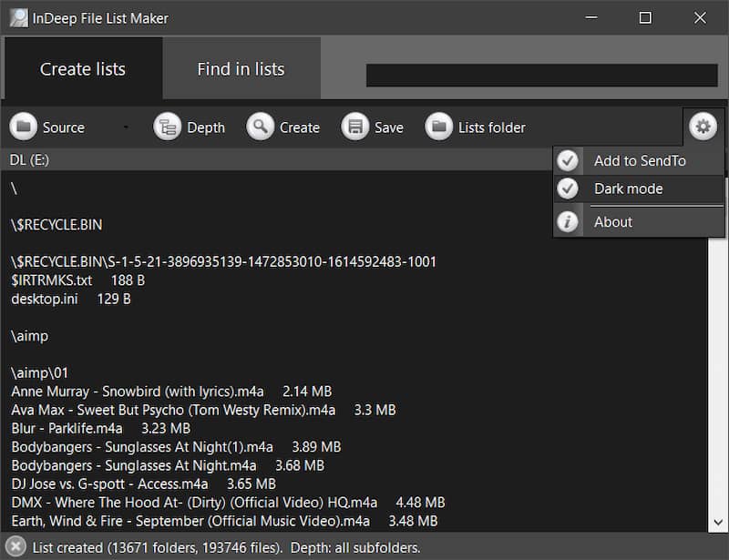Click the Create button label
Image resolution: width=729 pixels, height=560 pixels.
tap(300, 127)
